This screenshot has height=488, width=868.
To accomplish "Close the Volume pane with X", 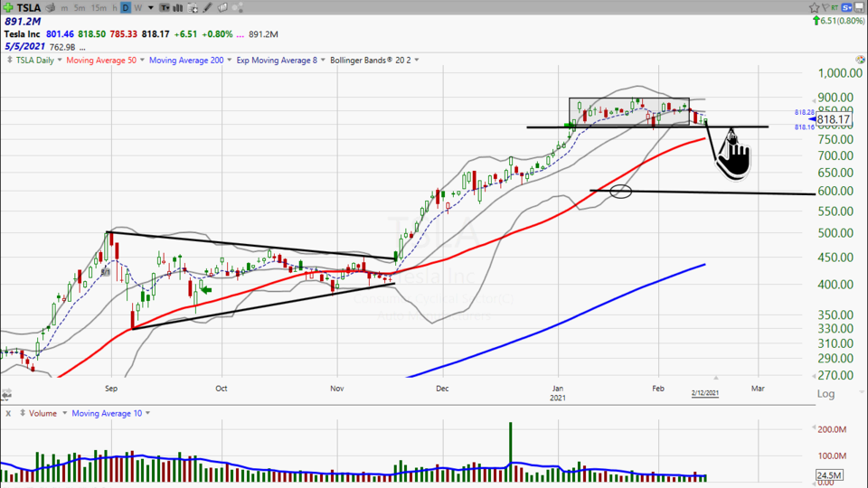I will [8, 413].
